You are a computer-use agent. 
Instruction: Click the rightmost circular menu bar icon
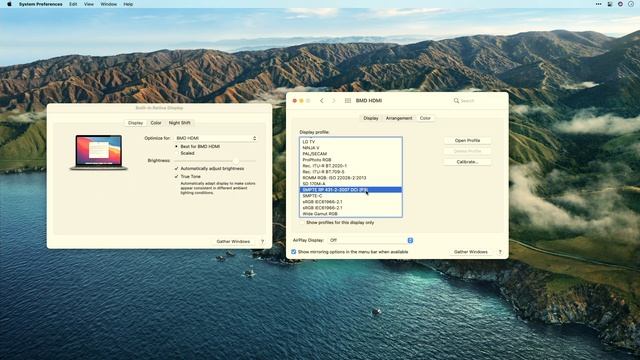[631, 4]
